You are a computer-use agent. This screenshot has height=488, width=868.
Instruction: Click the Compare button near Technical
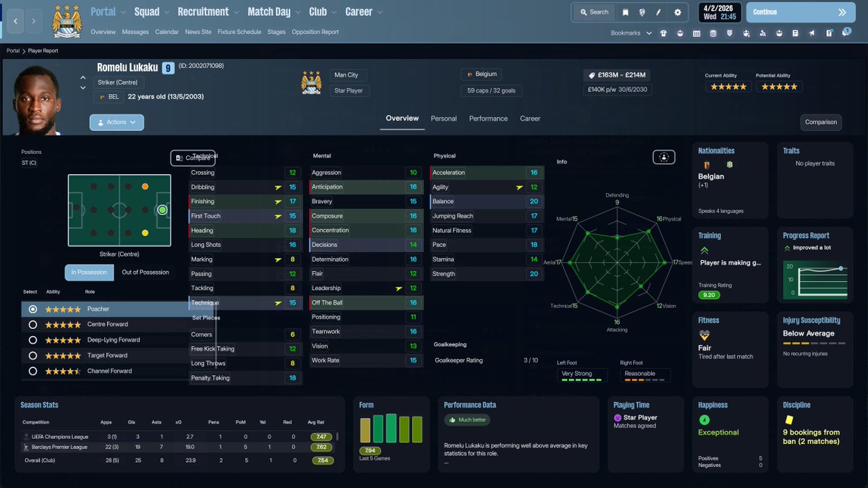[193, 158]
